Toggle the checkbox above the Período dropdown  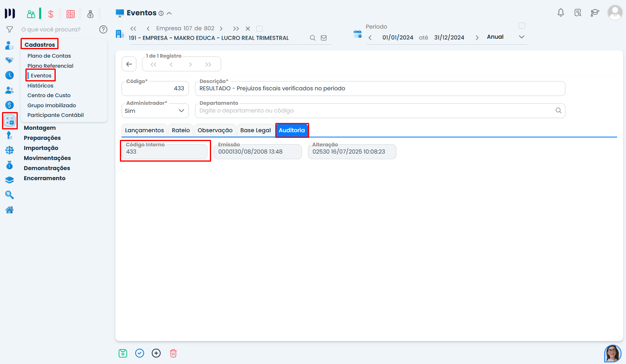521,26
